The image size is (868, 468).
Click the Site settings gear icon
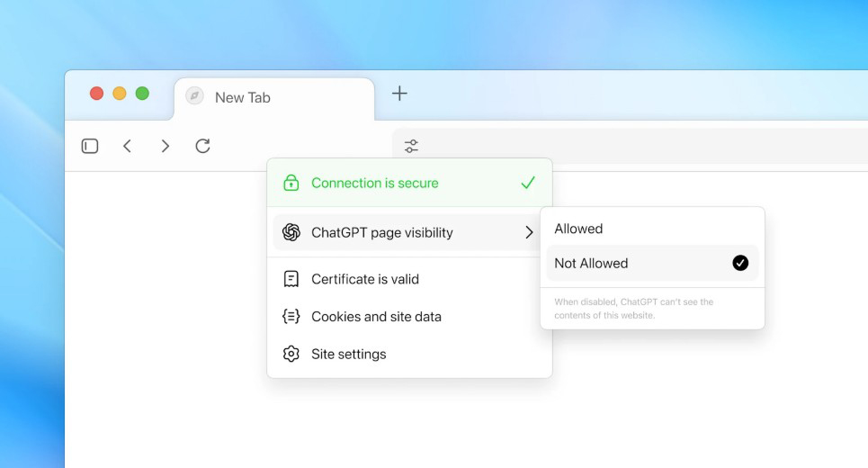click(291, 354)
